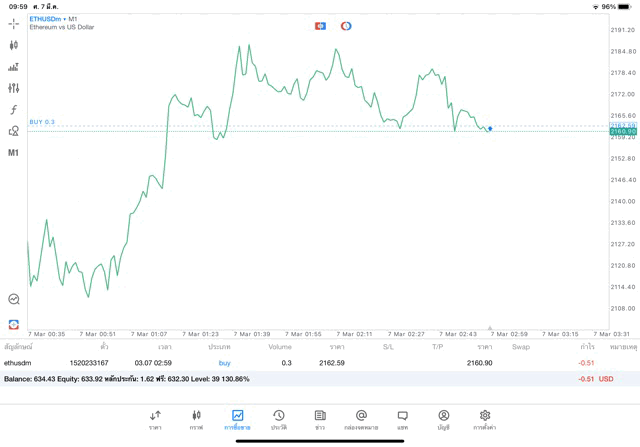Click the Balance and Equity summary bar
The height and width of the screenshot is (447, 640).
(300, 379)
